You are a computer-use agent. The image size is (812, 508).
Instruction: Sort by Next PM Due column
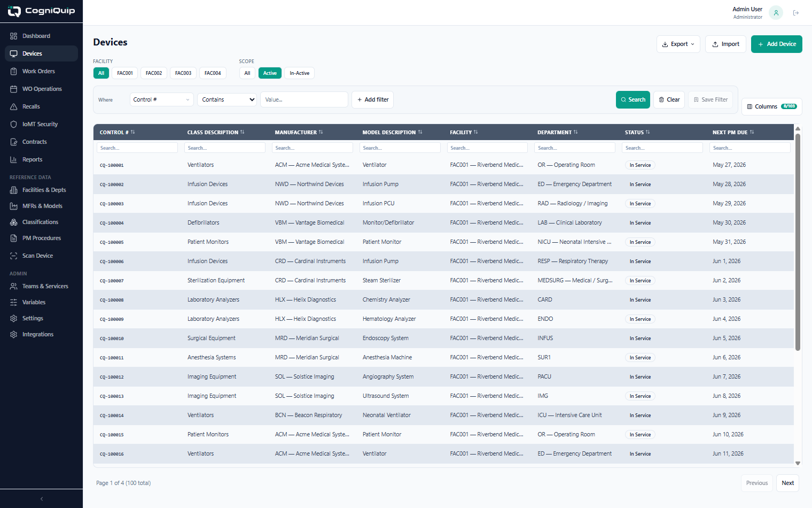pyautogui.click(x=752, y=132)
